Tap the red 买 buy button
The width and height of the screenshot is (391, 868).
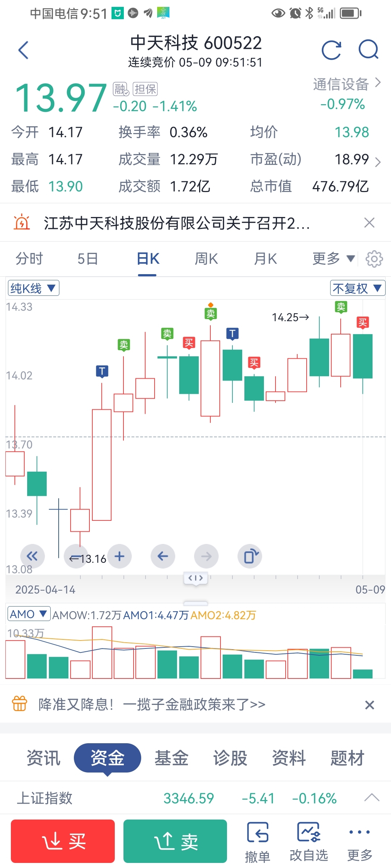pos(63,841)
